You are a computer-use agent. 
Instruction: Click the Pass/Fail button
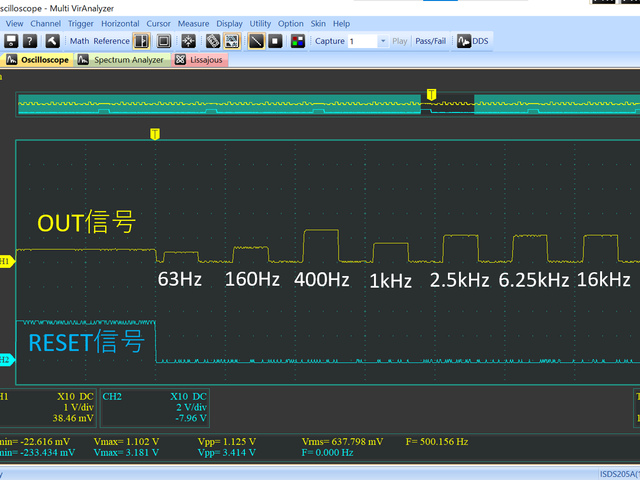click(431, 41)
